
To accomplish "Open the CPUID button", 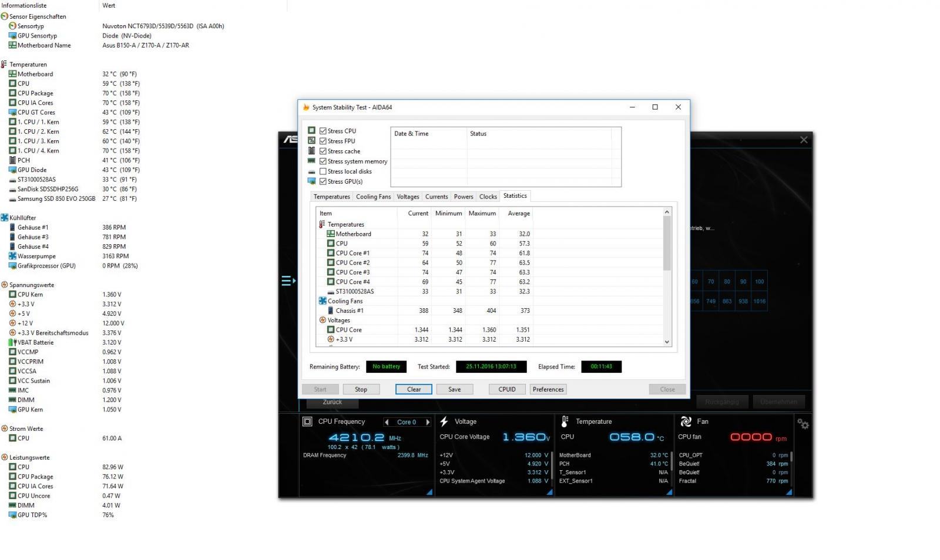I will pyautogui.click(x=507, y=389).
